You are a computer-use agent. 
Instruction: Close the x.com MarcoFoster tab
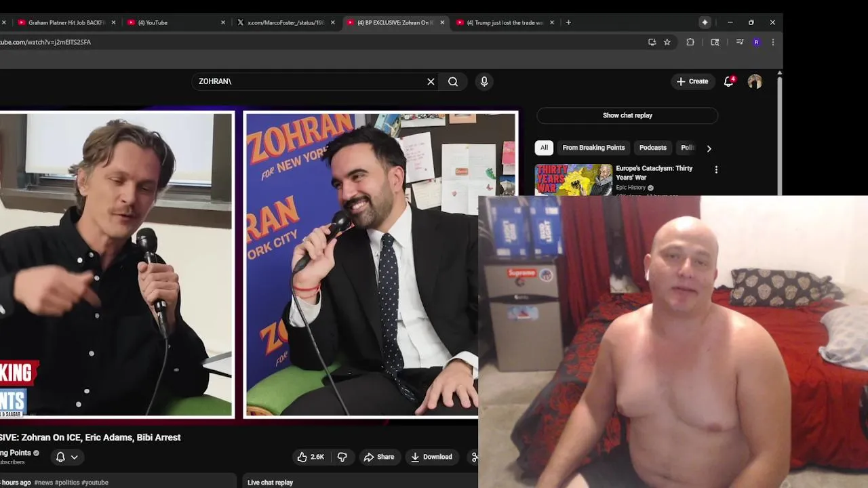[x=333, y=22]
